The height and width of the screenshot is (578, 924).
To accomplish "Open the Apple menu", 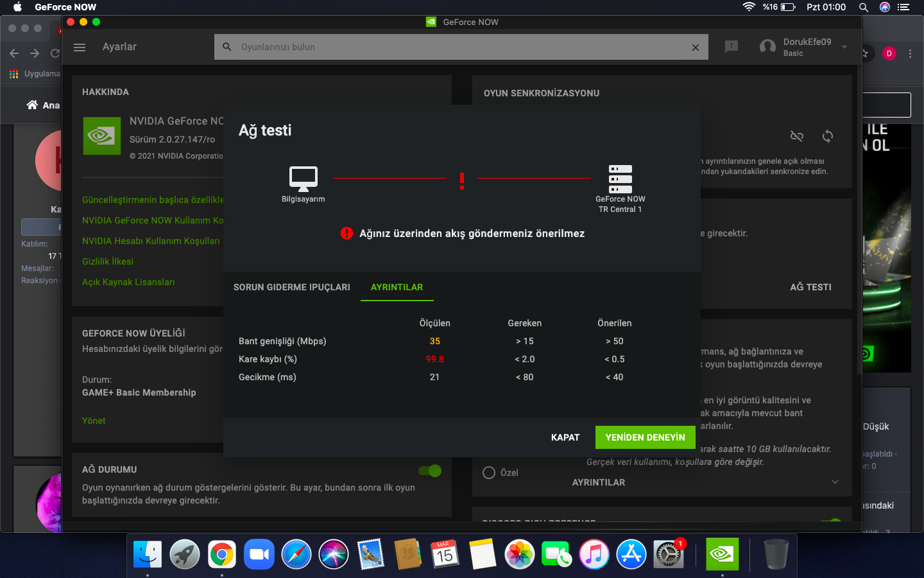I will 17,7.
